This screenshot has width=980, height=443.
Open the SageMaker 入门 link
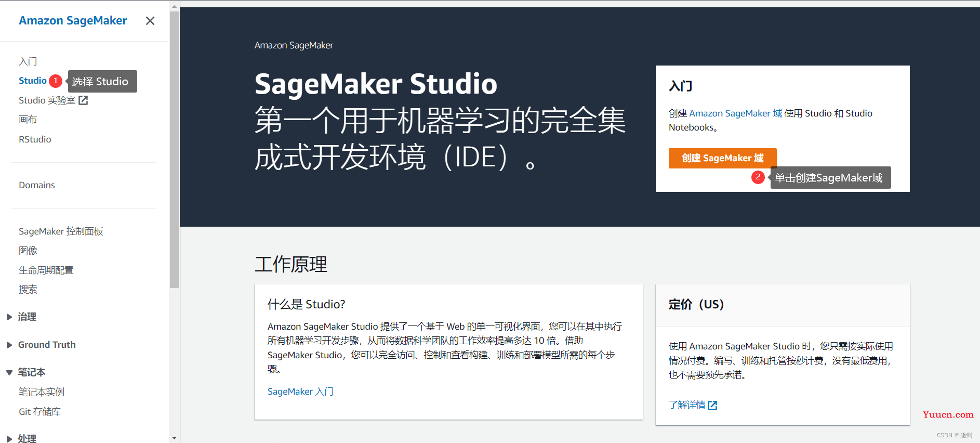point(300,392)
